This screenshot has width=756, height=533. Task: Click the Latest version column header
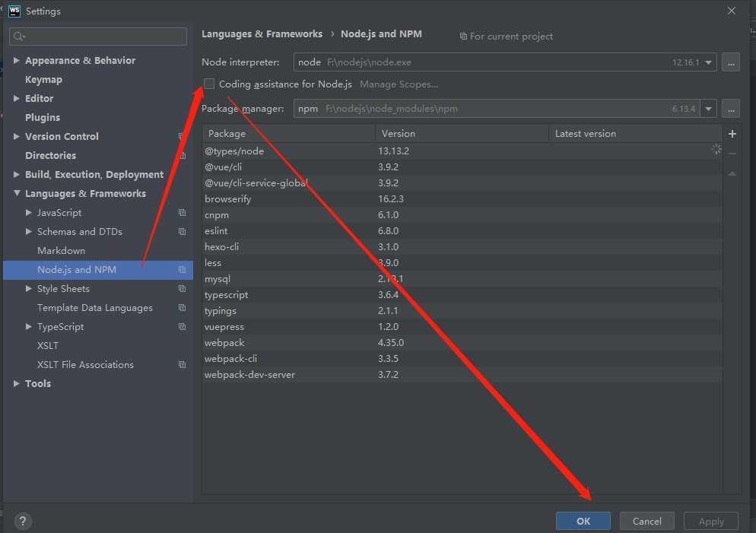635,134
